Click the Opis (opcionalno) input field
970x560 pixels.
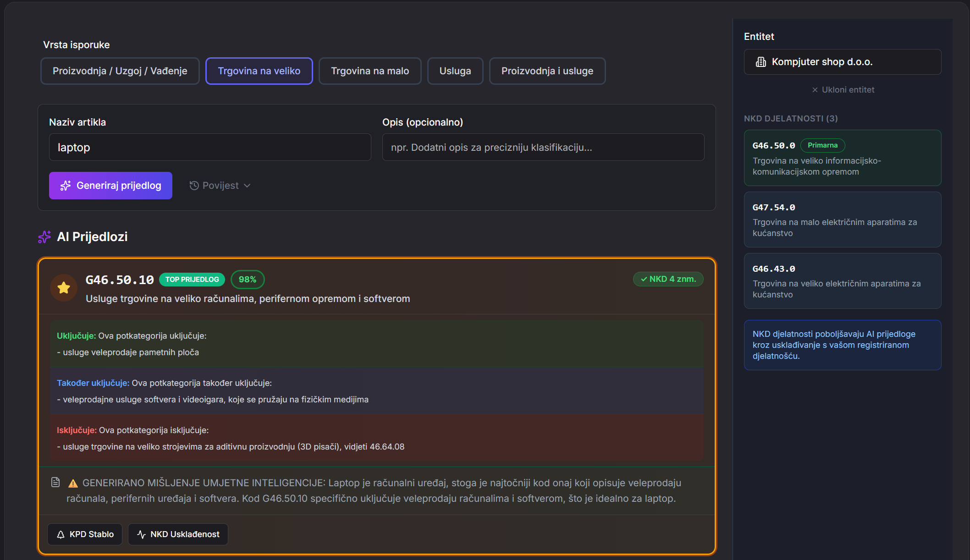tap(543, 147)
